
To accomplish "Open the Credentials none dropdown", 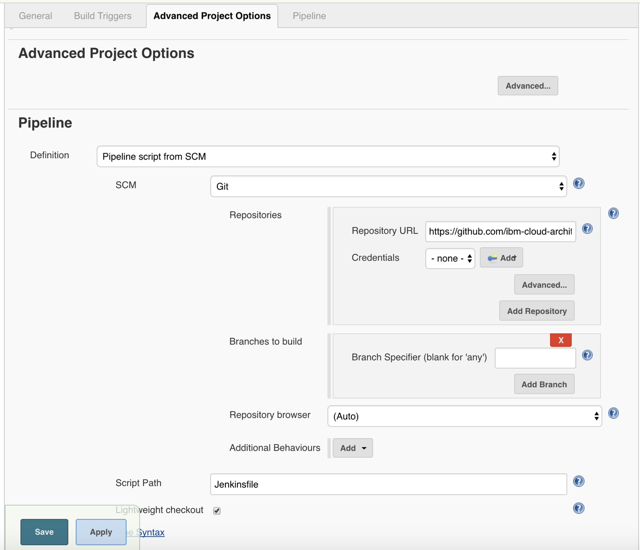I will [450, 258].
